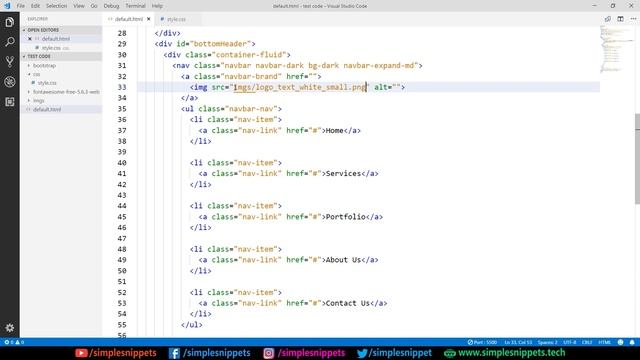Open the Debug view in activity bar
Viewport: 640px width, 360px height.
[9, 82]
